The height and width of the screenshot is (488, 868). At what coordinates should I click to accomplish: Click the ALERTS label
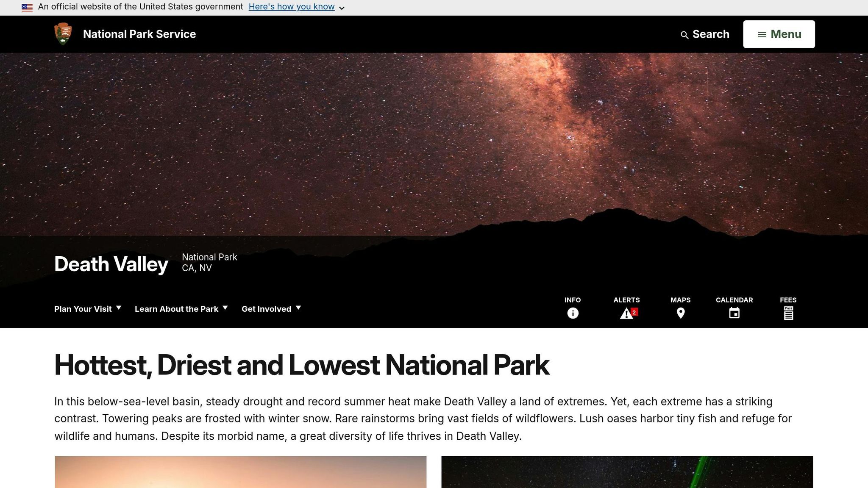[x=626, y=300]
